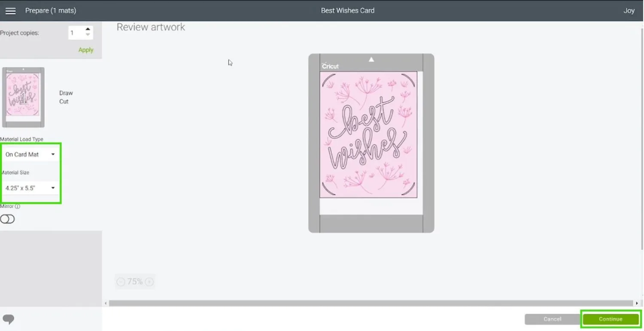
Task: Click the Cut operation label
Action: point(64,101)
